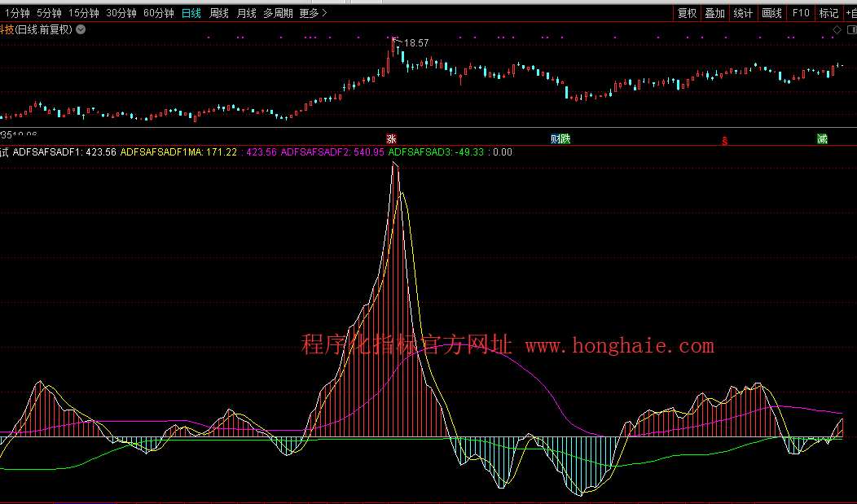
Task: Click the green 减 event marker
Action: pyautogui.click(x=822, y=139)
